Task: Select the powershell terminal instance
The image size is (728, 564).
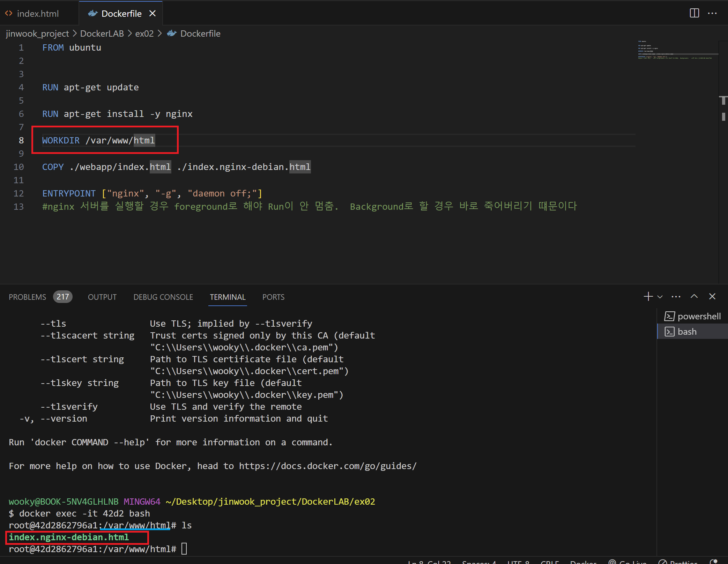Action: click(x=693, y=316)
